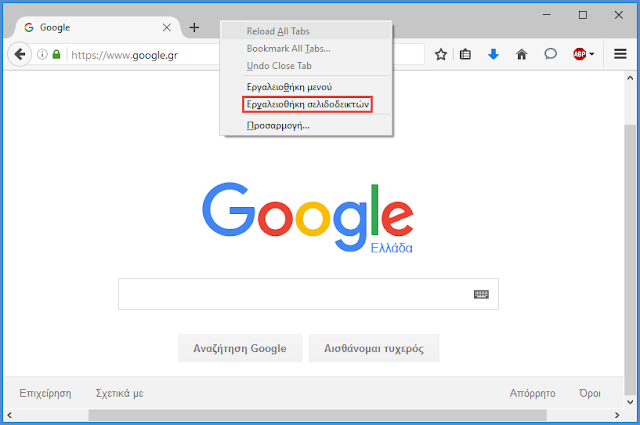Click horizontal scrollbar right arrow

[x=617, y=415]
